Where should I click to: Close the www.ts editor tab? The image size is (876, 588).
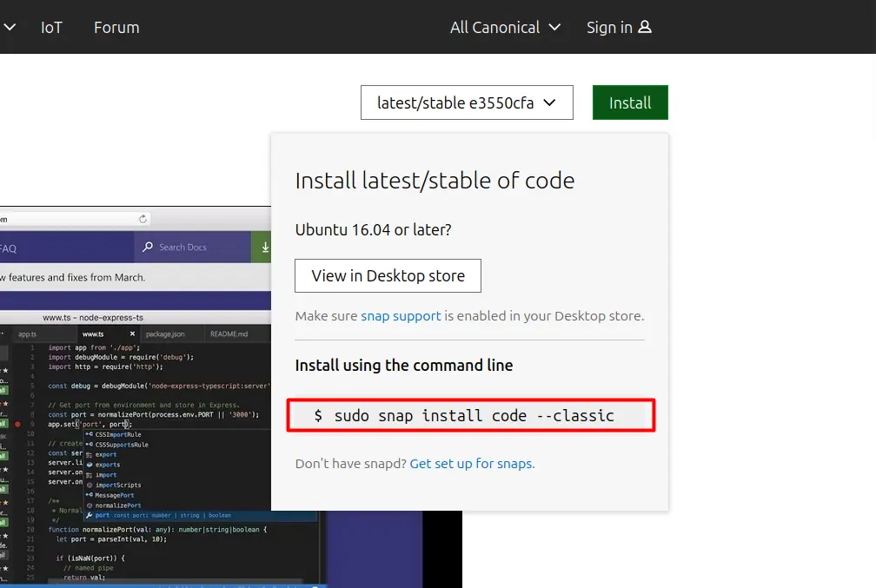tap(133, 334)
